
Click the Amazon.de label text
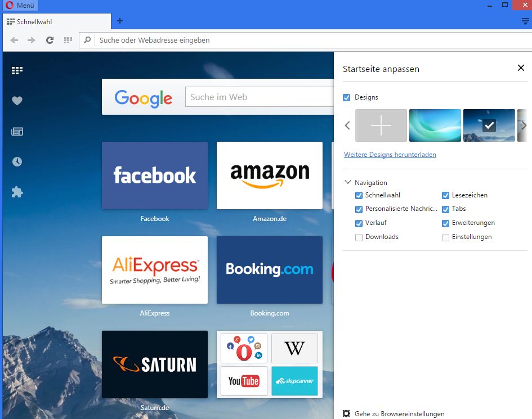tap(270, 219)
